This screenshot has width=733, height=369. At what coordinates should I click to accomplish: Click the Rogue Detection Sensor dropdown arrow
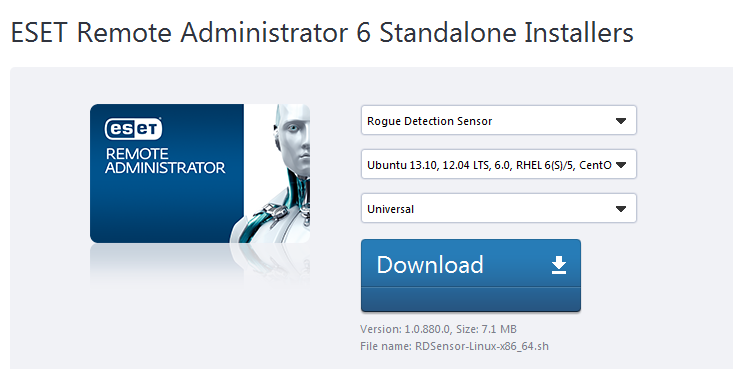(621, 121)
